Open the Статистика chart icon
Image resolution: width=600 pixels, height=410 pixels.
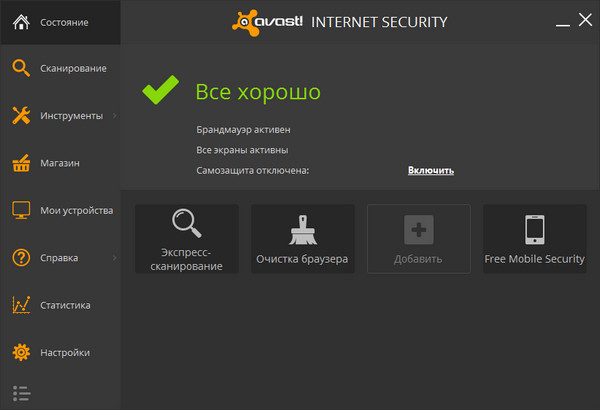[x=21, y=305]
